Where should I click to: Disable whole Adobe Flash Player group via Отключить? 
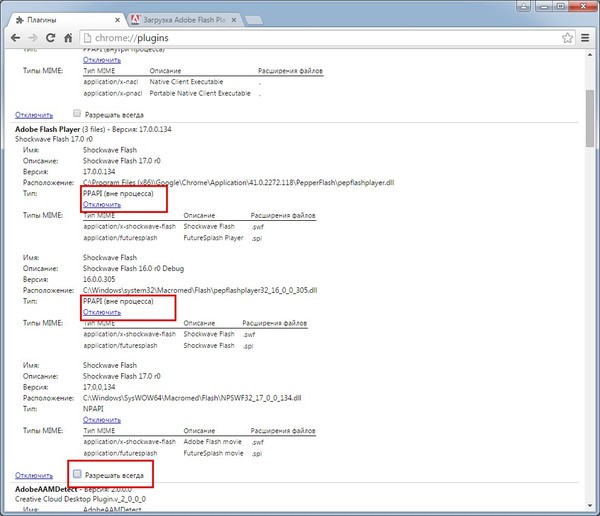[x=34, y=475]
